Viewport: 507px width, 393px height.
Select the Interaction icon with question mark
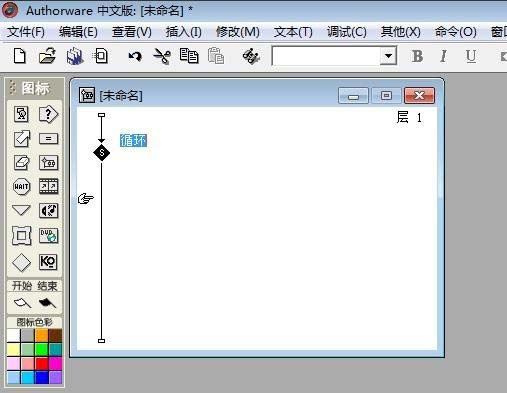pos(48,114)
